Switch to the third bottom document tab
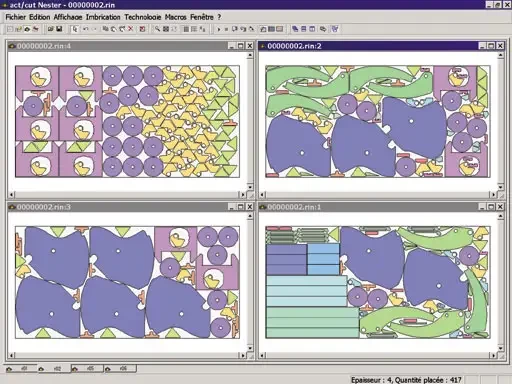512x384 pixels. (87, 369)
